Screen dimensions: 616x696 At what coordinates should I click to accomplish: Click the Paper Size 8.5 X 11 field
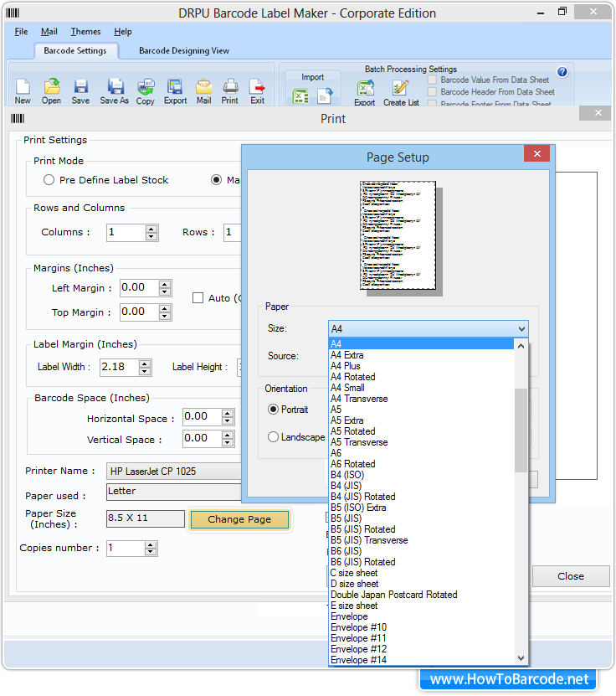(x=146, y=518)
